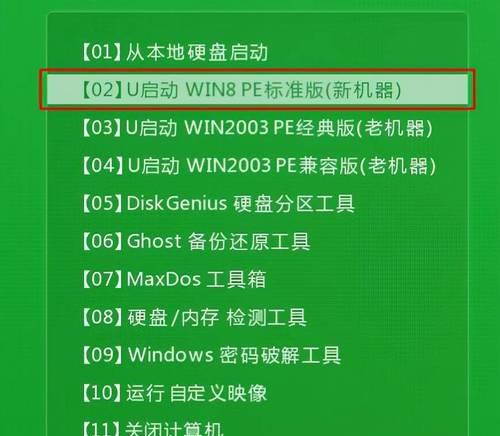
Task: Select U启动 WIN2003 PE经典版(老机器)
Action: point(257,128)
